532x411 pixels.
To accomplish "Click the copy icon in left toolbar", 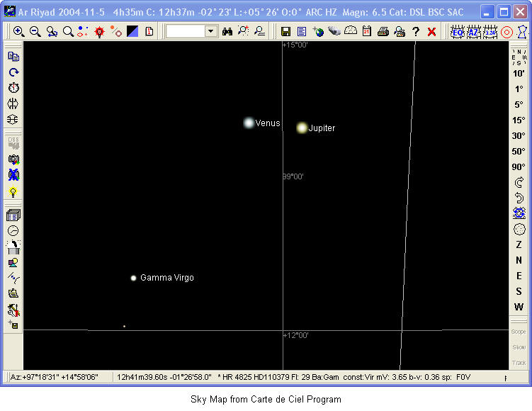I will pyautogui.click(x=13, y=57).
